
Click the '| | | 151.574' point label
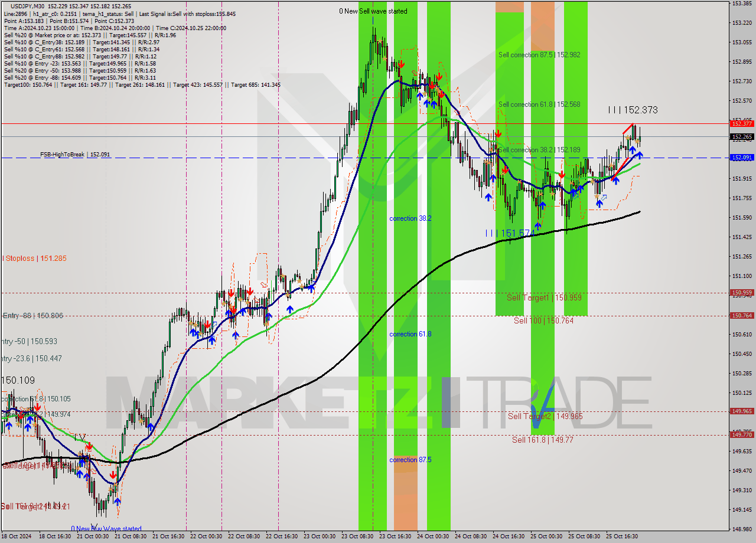tap(509, 233)
